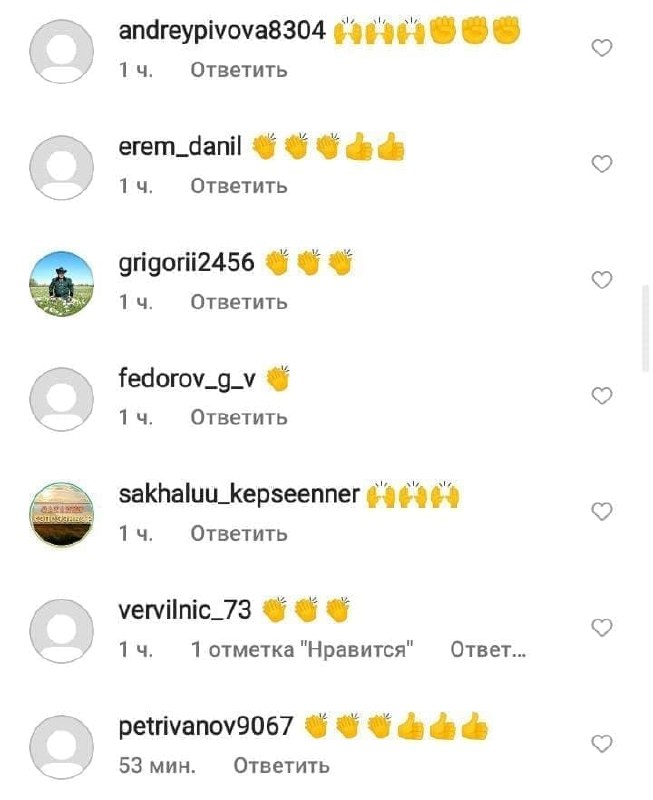Reply to erem_danil's comment
653x800 pixels.
point(239,186)
